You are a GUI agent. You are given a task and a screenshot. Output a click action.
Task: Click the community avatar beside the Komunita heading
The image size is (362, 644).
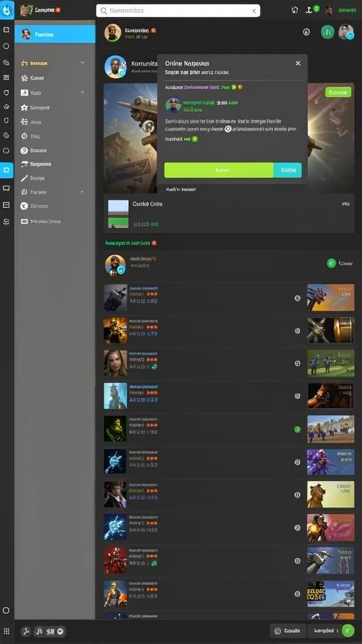[x=116, y=67]
